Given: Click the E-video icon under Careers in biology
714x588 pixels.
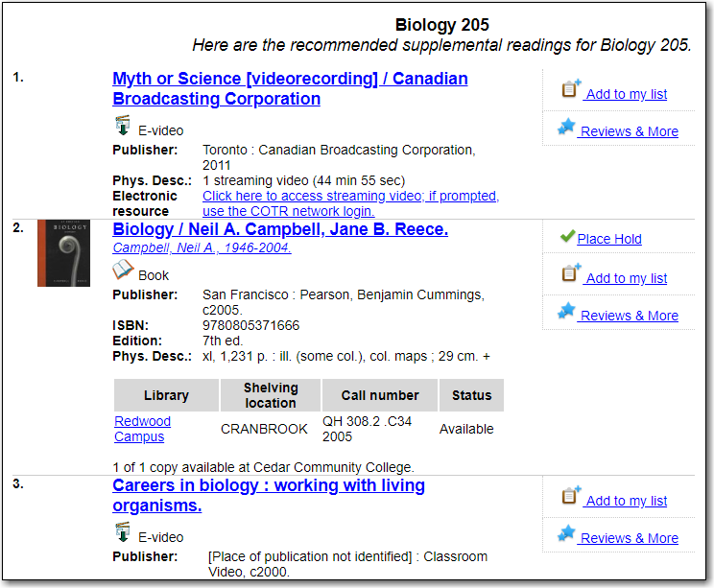Looking at the screenshot, I should [123, 532].
